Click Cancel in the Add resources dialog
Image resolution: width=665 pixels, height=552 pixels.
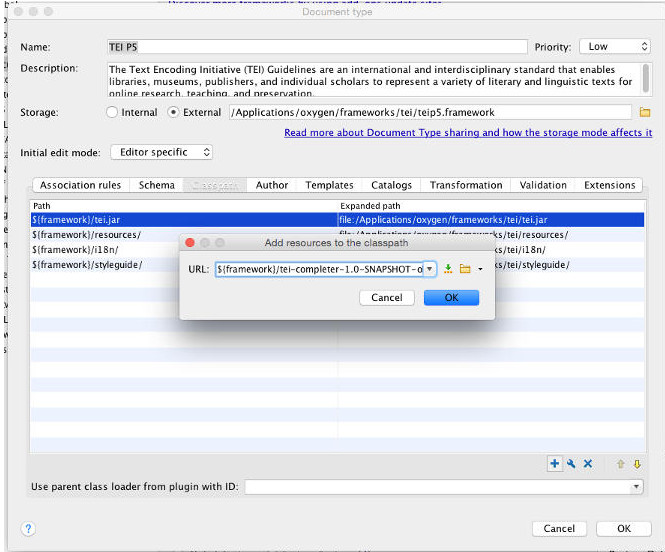point(387,298)
